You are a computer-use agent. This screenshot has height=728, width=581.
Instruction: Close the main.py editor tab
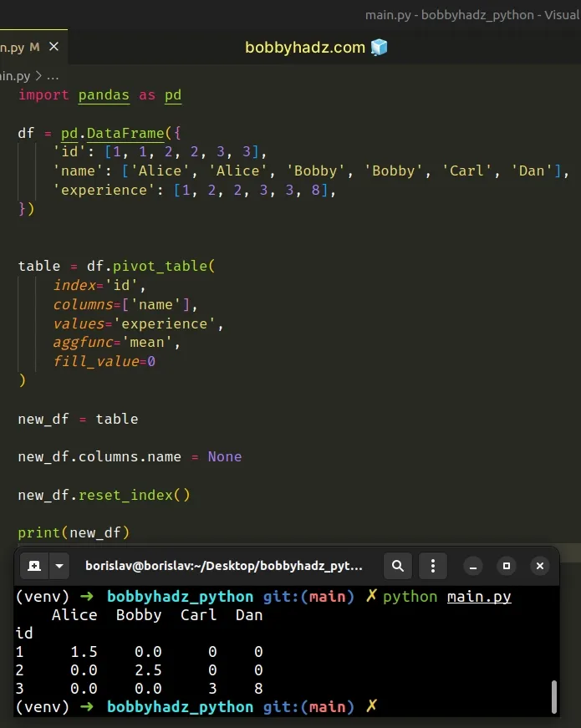pyautogui.click(x=53, y=47)
